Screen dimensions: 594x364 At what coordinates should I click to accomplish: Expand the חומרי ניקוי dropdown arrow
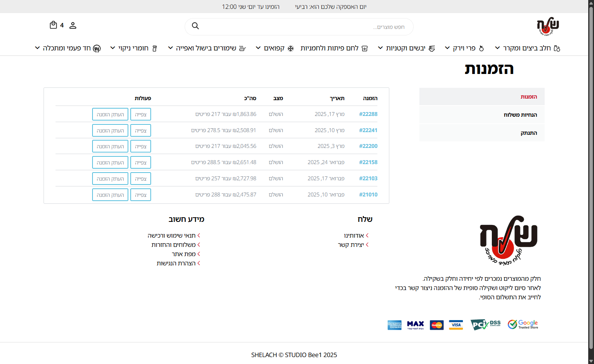click(113, 48)
